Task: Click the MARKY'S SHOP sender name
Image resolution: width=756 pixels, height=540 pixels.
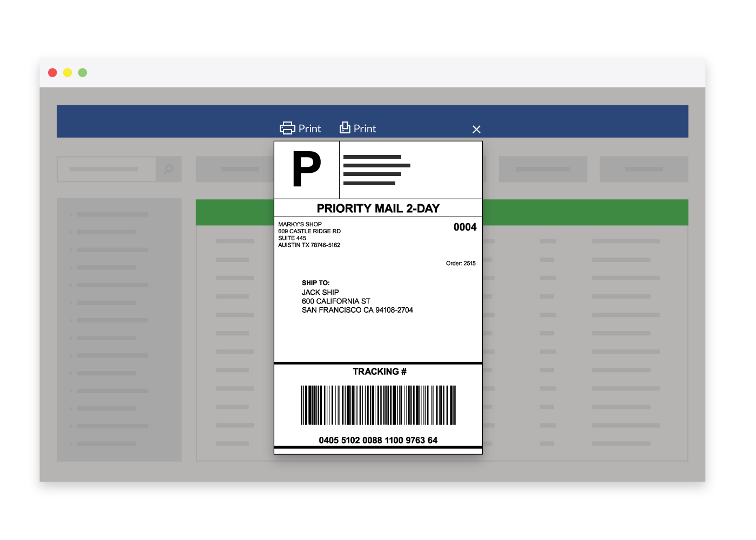Action: (300, 224)
